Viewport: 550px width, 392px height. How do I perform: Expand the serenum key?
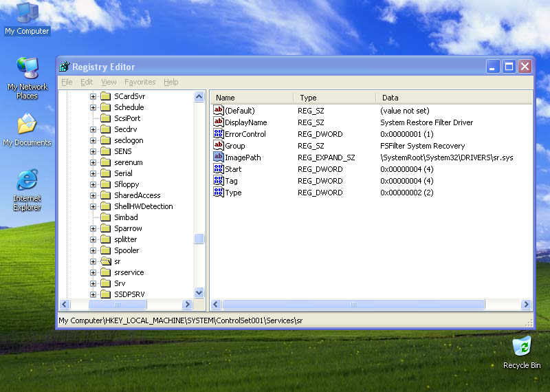click(x=93, y=162)
